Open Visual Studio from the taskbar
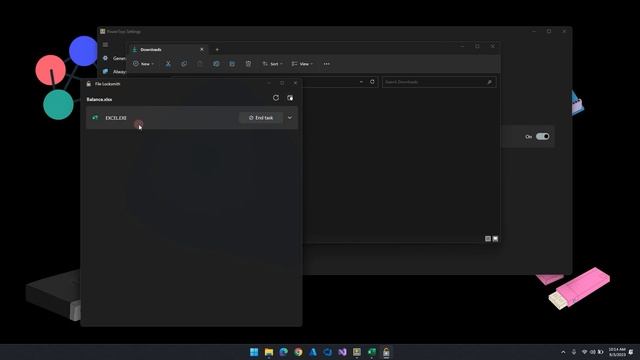Screen dimensions: 640x360 pos(342,352)
